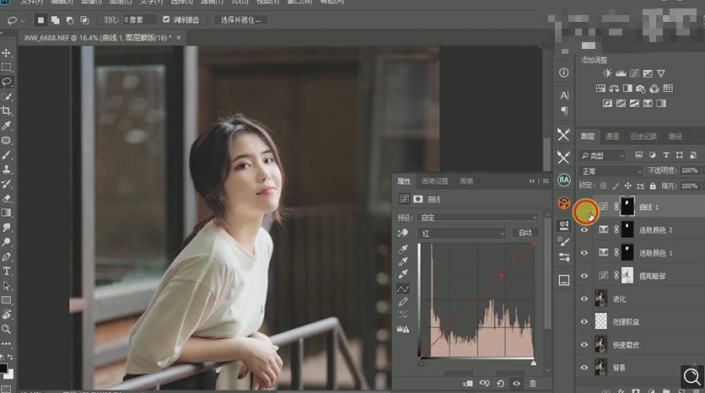
Task: Hide the 快速磨皮 layer
Action: point(584,344)
